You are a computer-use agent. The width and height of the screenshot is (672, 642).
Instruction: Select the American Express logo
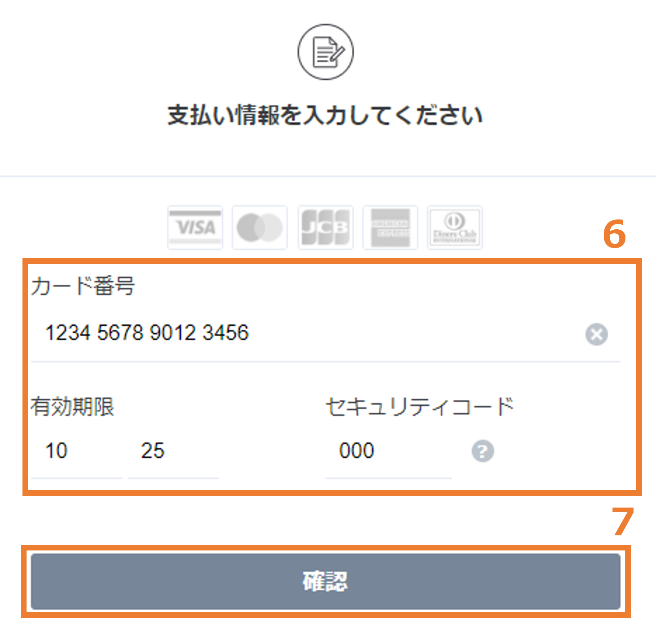(390, 228)
